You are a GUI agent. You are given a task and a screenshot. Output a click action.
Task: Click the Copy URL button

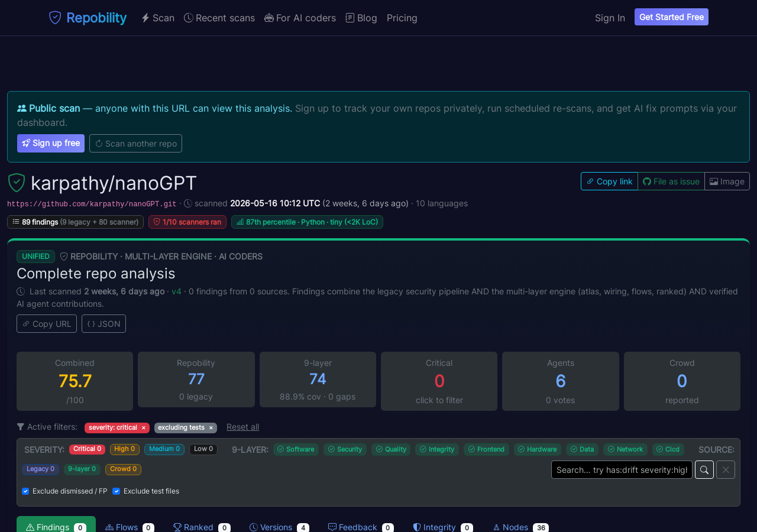pyautogui.click(x=47, y=324)
